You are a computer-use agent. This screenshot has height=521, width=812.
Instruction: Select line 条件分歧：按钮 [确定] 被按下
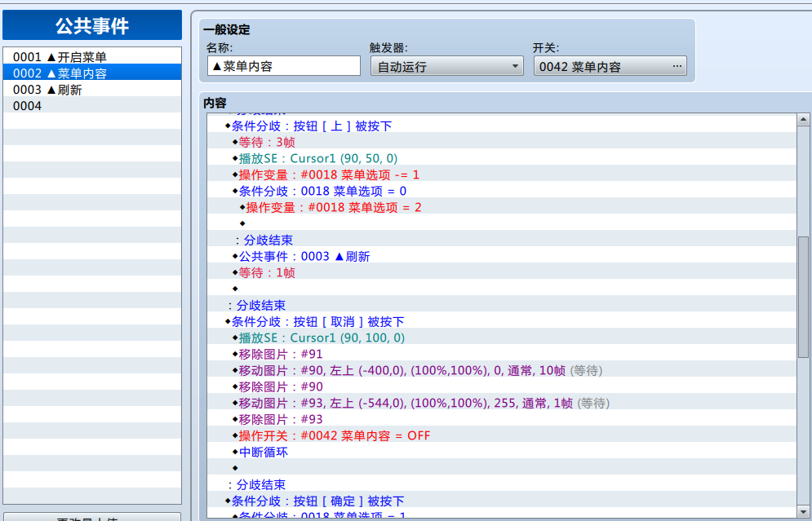pos(501,501)
